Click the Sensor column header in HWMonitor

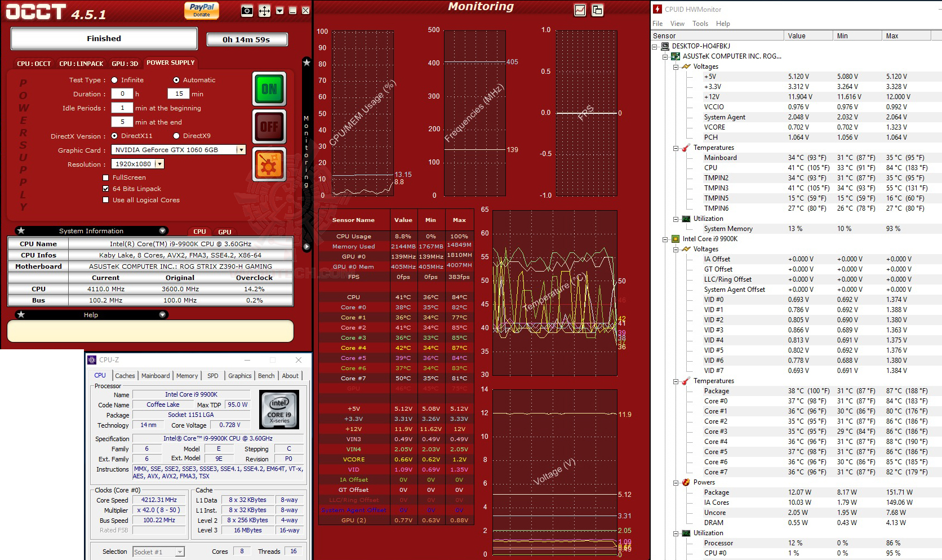pyautogui.click(x=717, y=36)
